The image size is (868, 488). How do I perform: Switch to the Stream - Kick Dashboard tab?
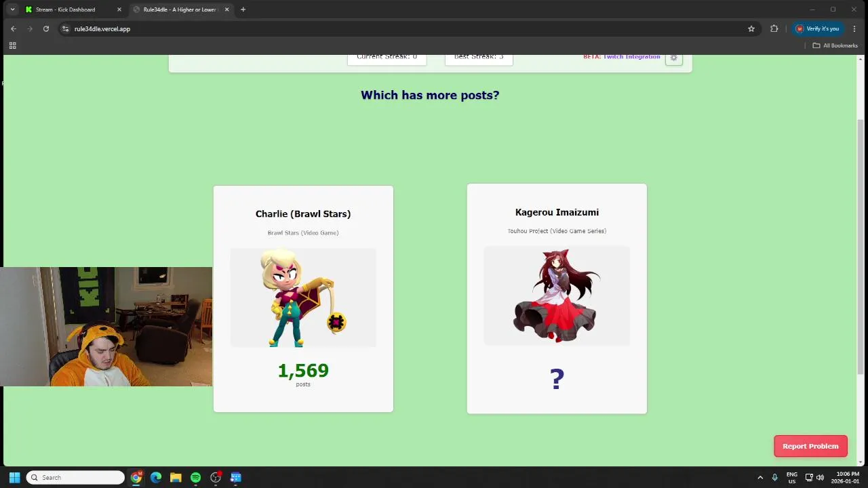pyautogui.click(x=73, y=9)
